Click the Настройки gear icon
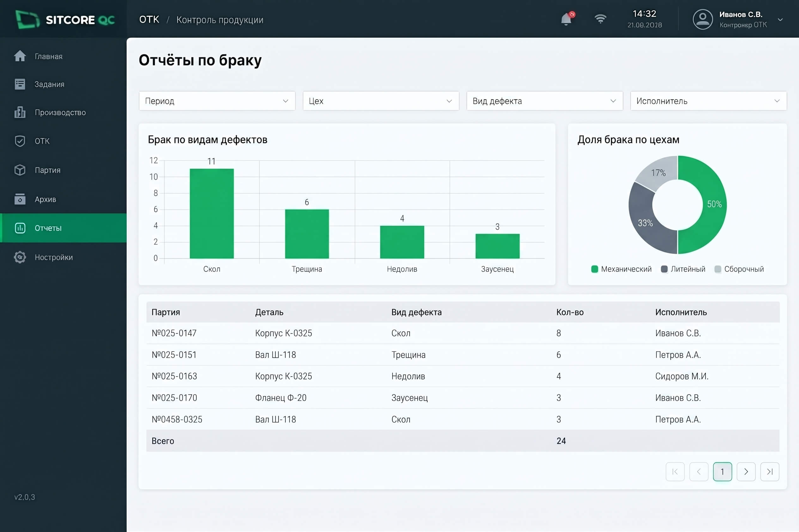 coord(20,257)
